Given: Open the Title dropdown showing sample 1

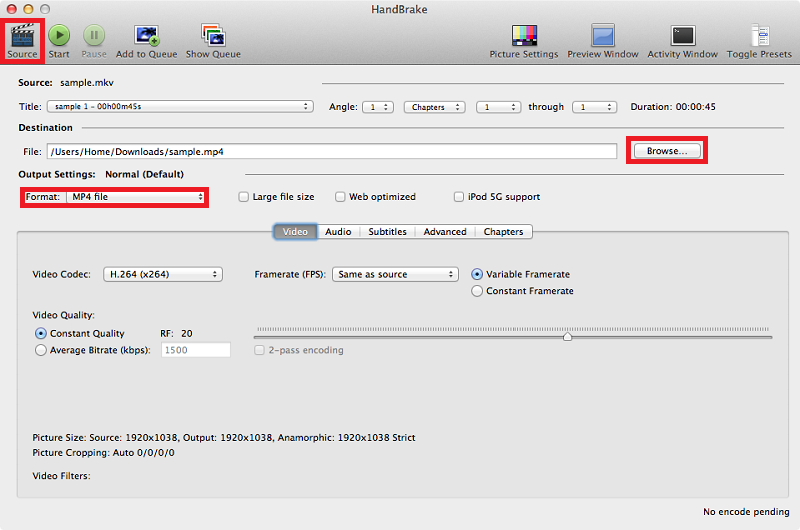Looking at the screenshot, I should pos(180,107).
